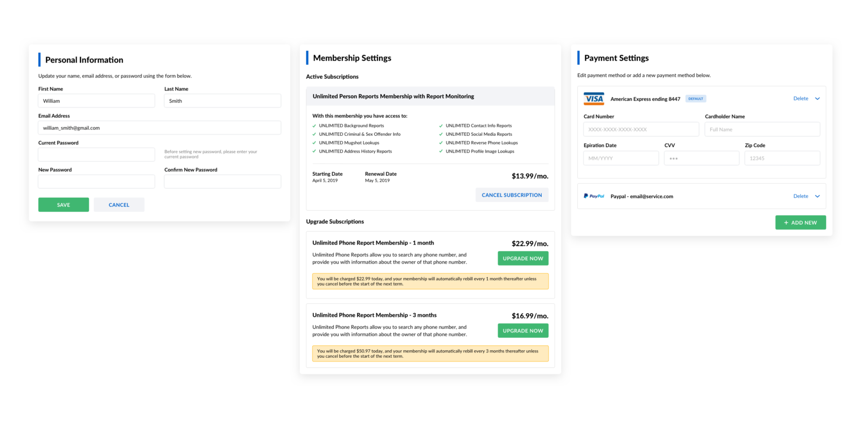Screen dimensions: 868x423
Task: Cancel personal information changes
Action: tap(119, 205)
